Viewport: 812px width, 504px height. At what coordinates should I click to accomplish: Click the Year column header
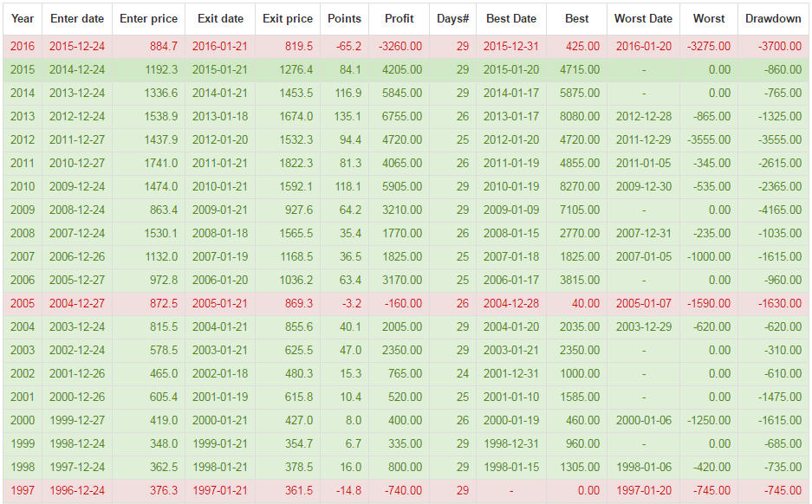[x=23, y=19]
